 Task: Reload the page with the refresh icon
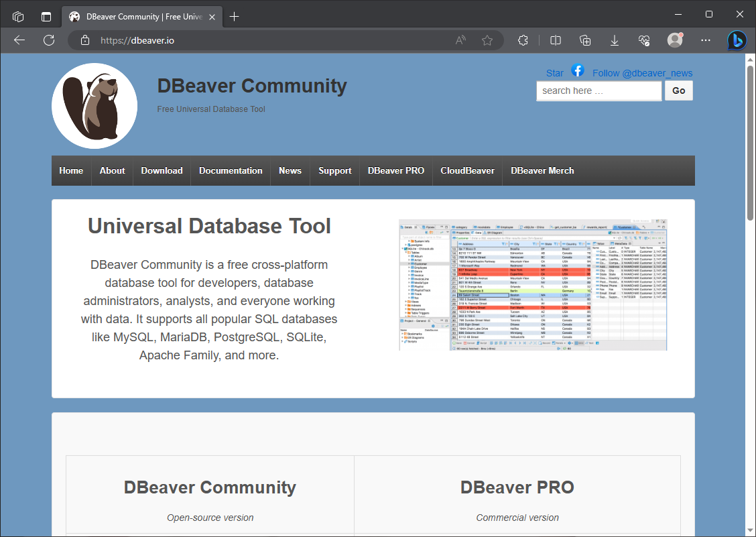tap(49, 40)
